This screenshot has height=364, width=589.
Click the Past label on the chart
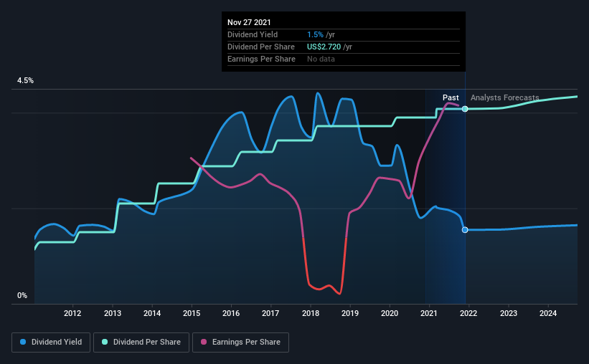click(x=451, y=97)
